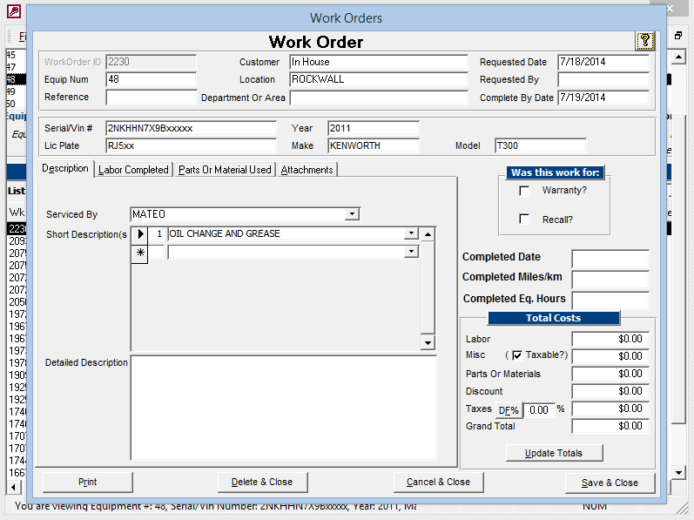The image size is (694, 520).
Task: Select the current record arrow for row 1
Action: pyautogui.click(x=139, y=234)
